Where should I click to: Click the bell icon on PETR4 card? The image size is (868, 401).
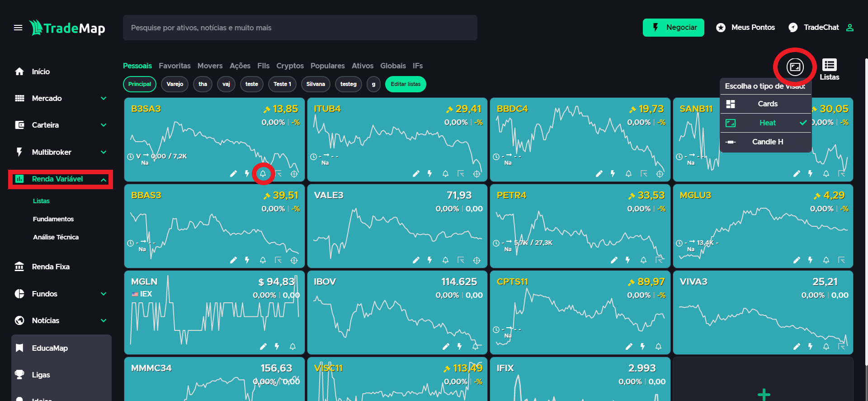pyautogui.click(x=643, y=260)
